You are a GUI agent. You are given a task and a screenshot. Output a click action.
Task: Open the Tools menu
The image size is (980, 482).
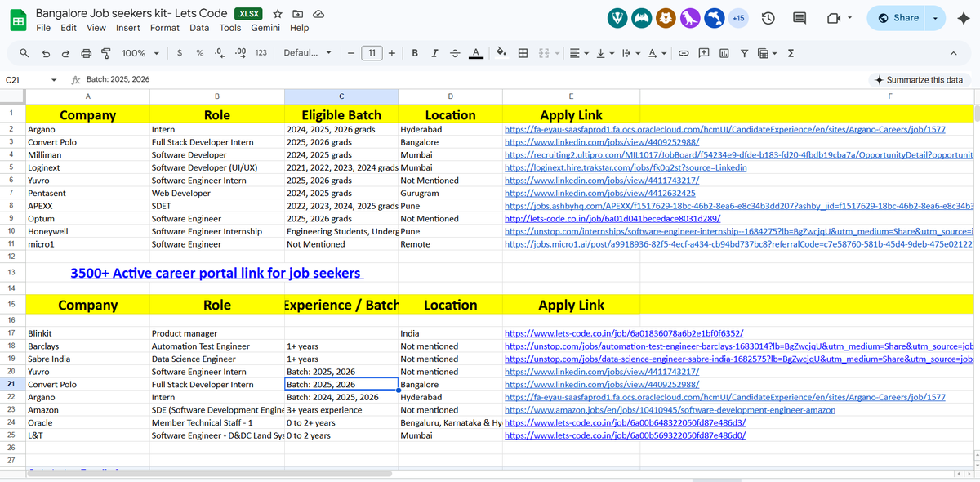(x=230, y=27)
